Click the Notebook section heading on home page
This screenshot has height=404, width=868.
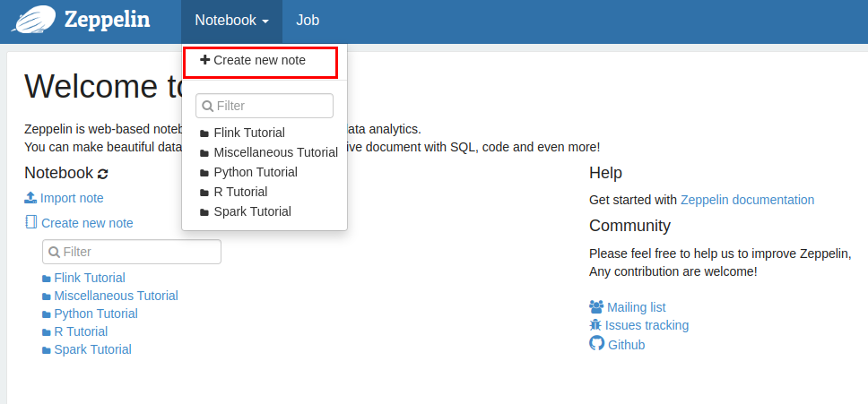[x=58, y=173]
